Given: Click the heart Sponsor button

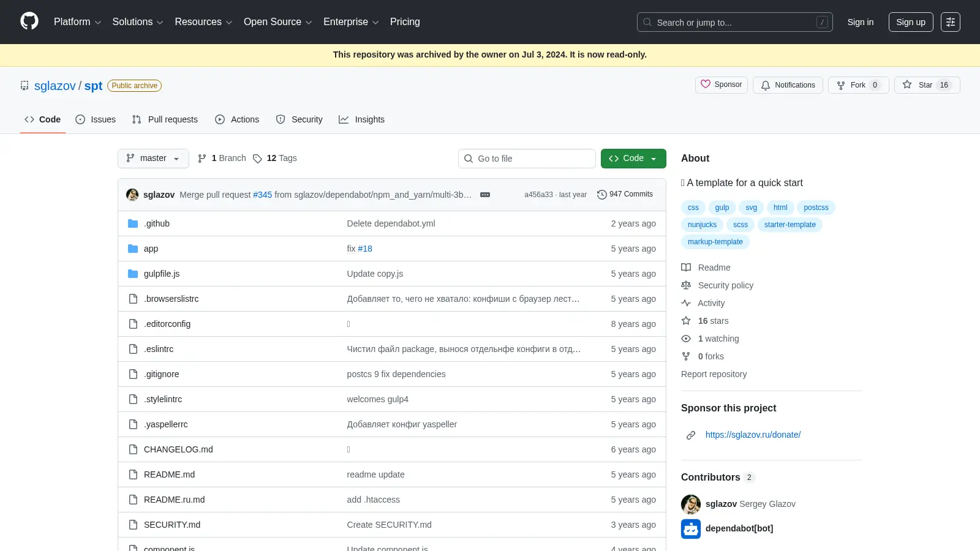Looking at the screenshot, I should coord(722,84).
